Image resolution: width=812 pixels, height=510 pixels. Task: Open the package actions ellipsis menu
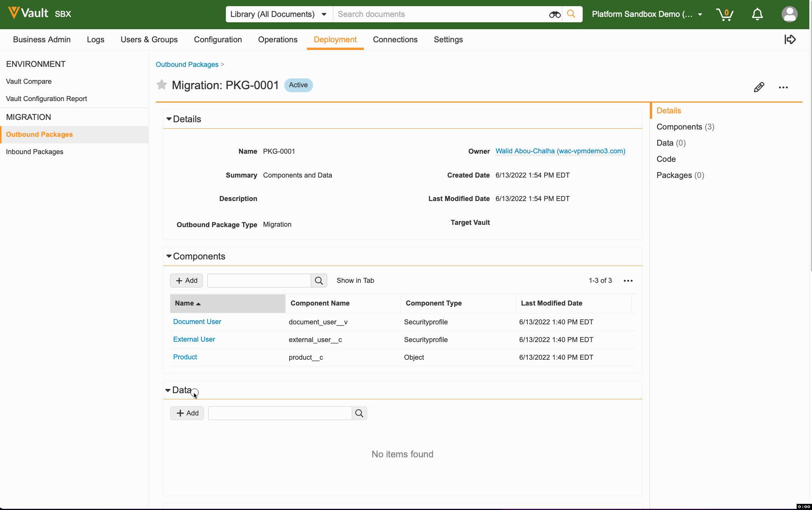point(783,87)
